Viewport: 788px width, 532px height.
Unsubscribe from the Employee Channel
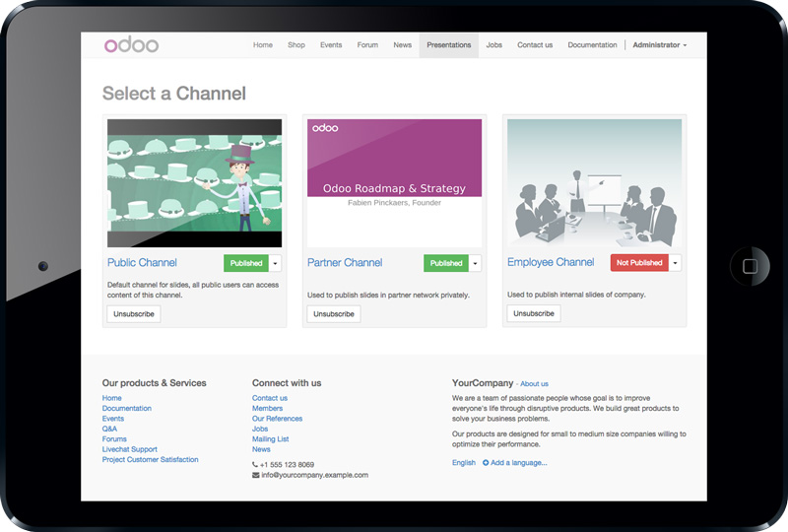[x=534, y=313]
